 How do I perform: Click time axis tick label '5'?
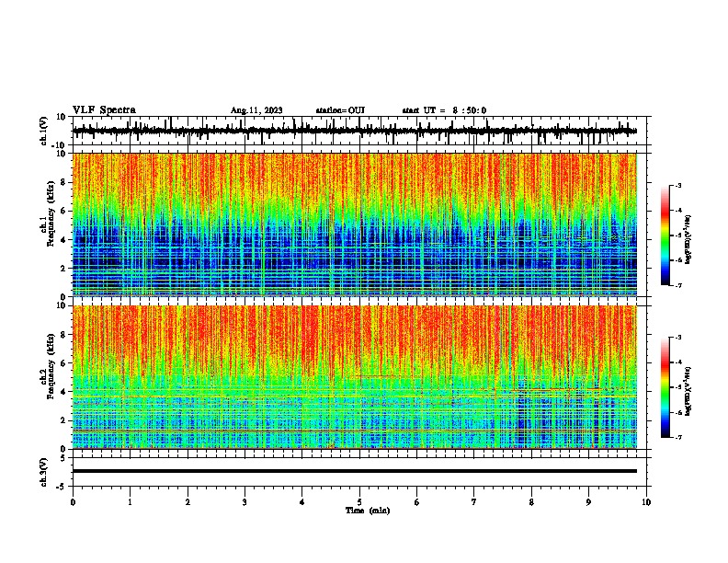pos(359,502)
